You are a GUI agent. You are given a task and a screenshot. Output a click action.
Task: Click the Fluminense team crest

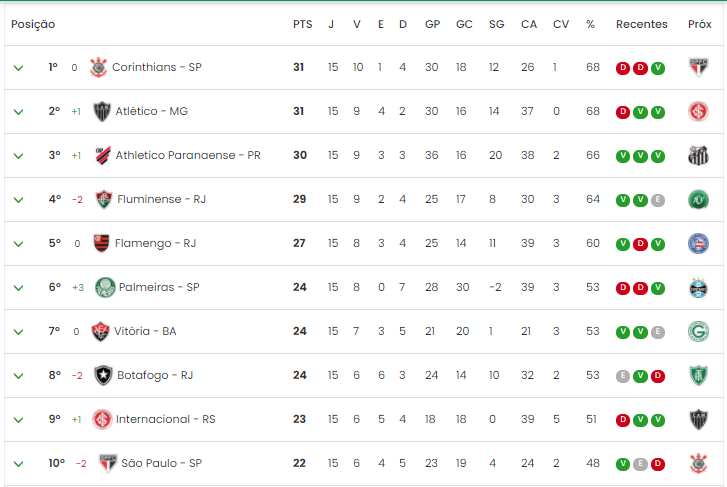click(104, 199)
